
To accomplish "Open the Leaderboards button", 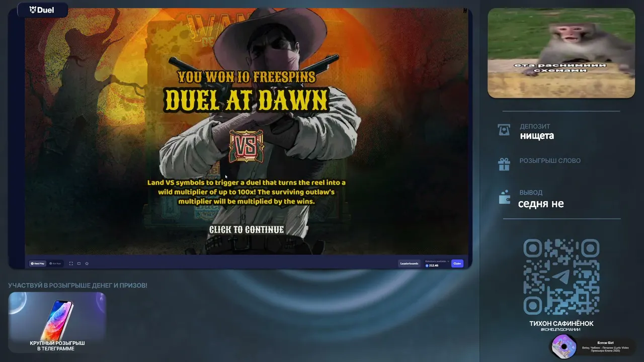I will 409,263.
